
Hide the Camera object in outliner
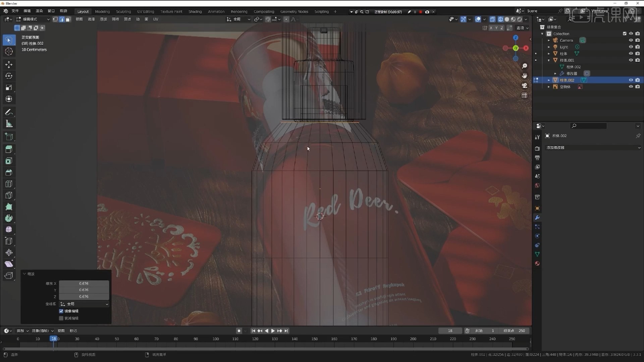click(x=631, y=40)
